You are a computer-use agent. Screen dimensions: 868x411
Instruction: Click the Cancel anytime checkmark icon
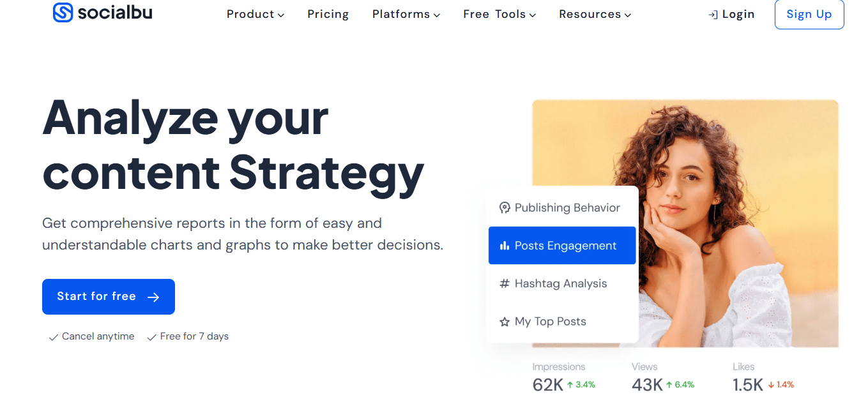point(54,337)
